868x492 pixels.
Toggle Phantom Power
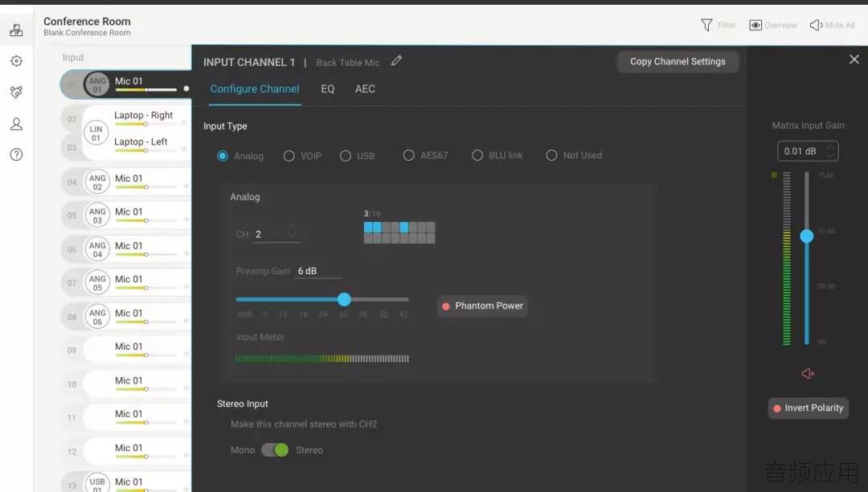[482, 306]
